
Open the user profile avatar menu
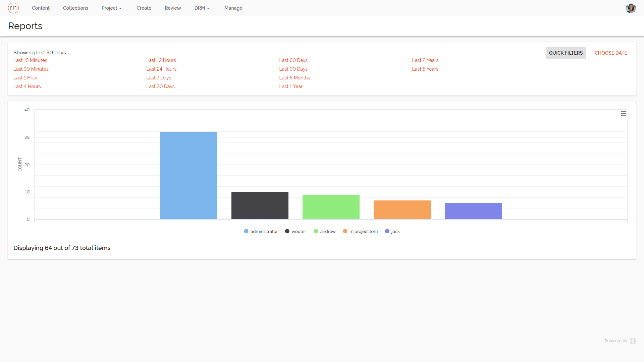tap(631, 8)
